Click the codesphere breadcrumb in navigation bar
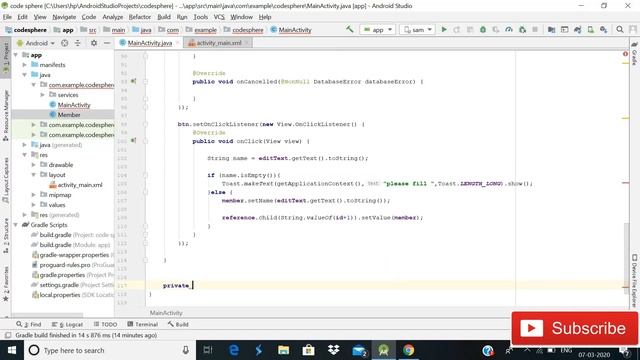Image resolution: width=640 pixels, height=360 pixels. tap(244, 30)
